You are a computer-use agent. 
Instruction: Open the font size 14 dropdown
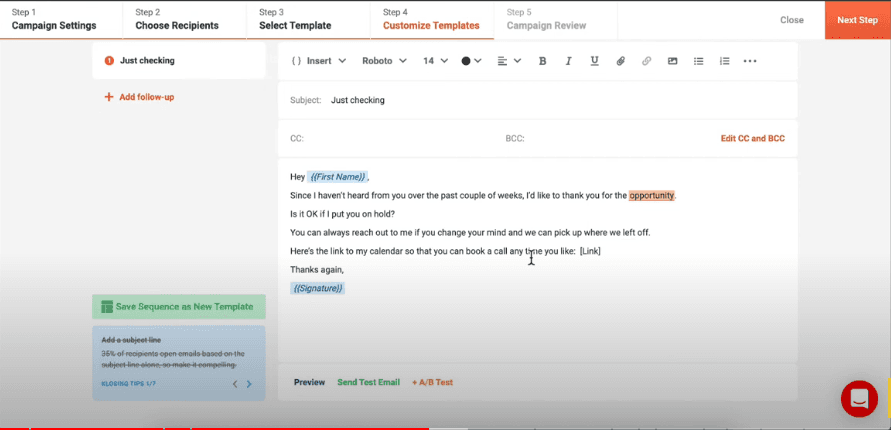[435, 61]
